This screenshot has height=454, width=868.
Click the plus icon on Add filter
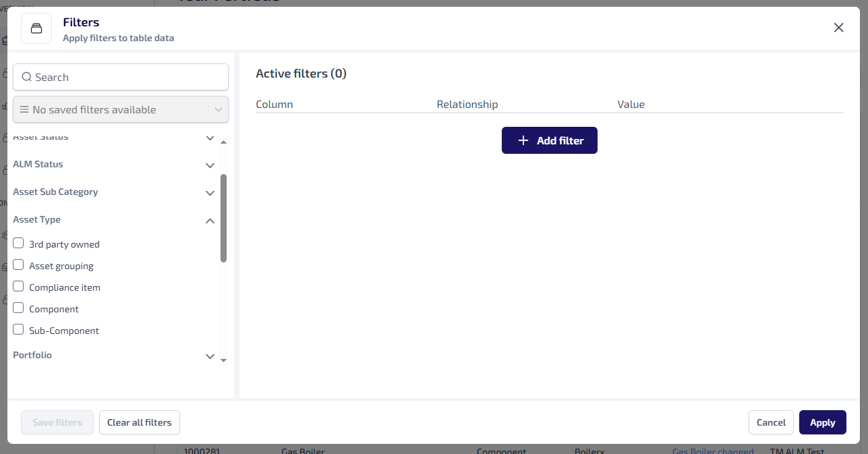523,140
